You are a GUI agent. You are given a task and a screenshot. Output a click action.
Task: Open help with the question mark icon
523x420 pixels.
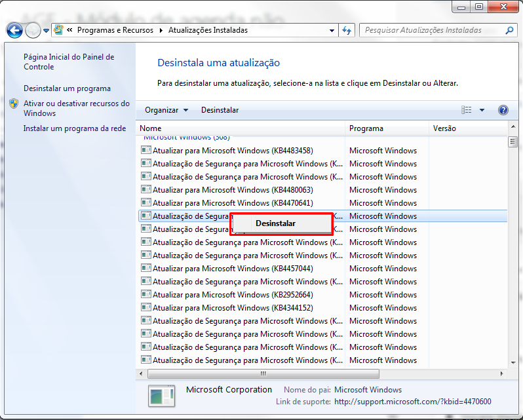503,110
